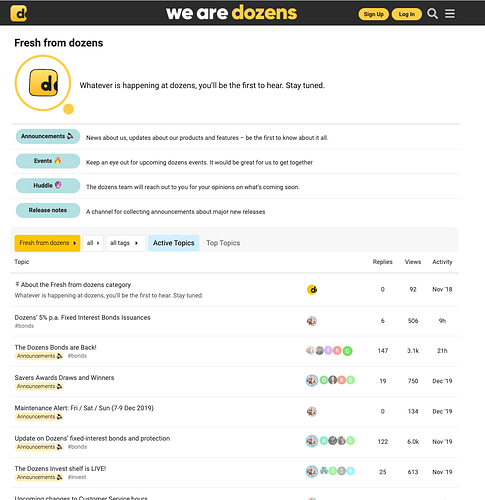Click #bonds tag under The Dozens Bonds are Back
The height and width of the screenshot is (500, 485).
click(77, 356)
